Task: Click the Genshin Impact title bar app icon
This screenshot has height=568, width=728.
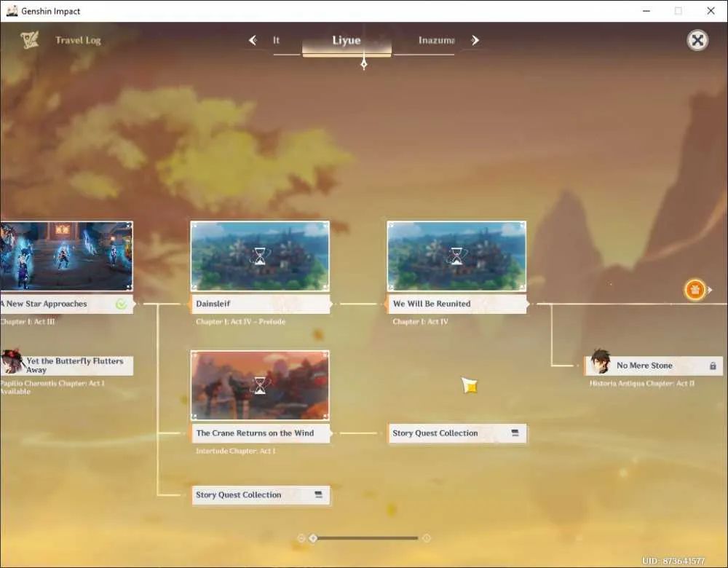Action: [x=12, y=11]
